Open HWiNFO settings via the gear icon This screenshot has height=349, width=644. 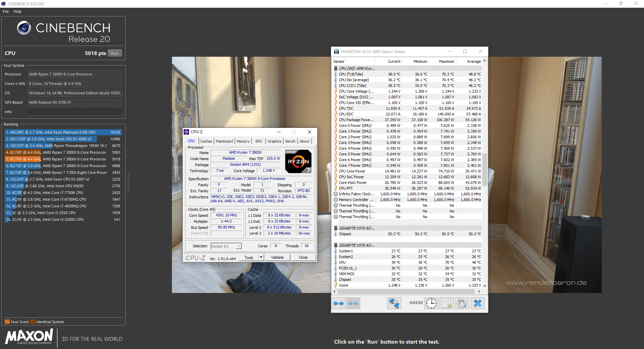point(462,303)
